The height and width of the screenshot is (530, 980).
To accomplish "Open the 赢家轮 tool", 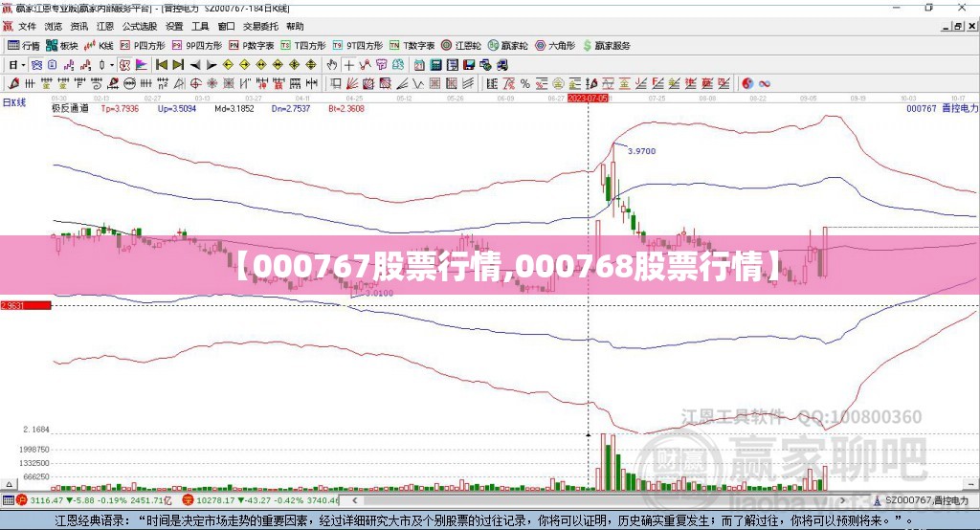I will (507, 46).
